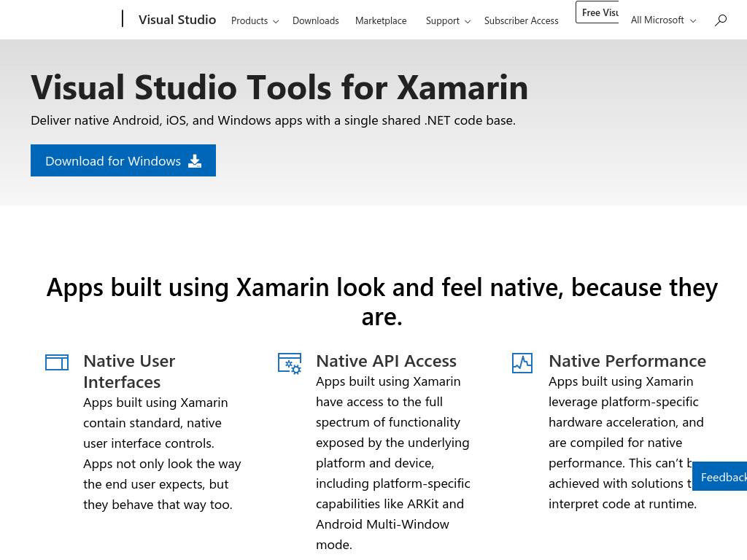Expand the Products dropdown menu
Image resolution: width=747 pixels, height=560 pixels.
[255, 21]
